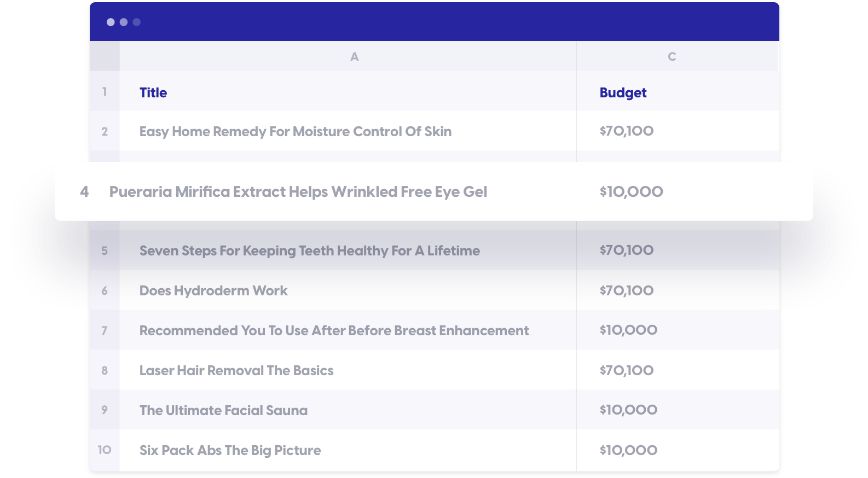
Task: Select Six Pack Abs The Big Picture
Action: pyautogui.click(x=230, y=450)
